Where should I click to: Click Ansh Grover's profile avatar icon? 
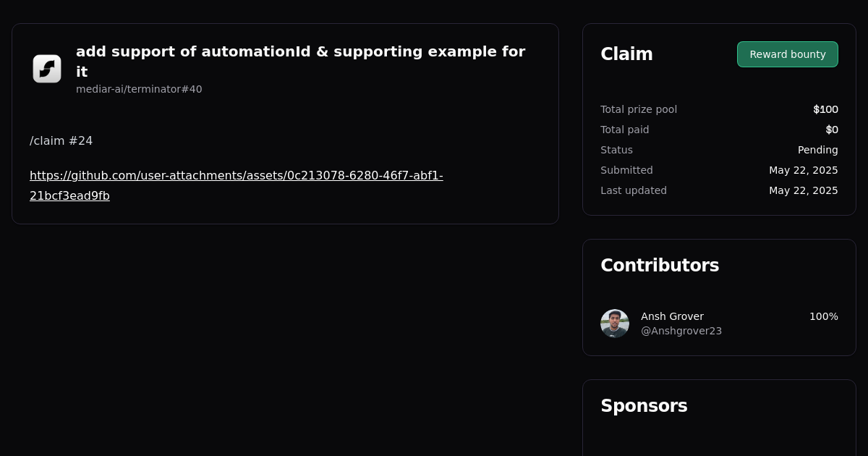coord(614,323)
